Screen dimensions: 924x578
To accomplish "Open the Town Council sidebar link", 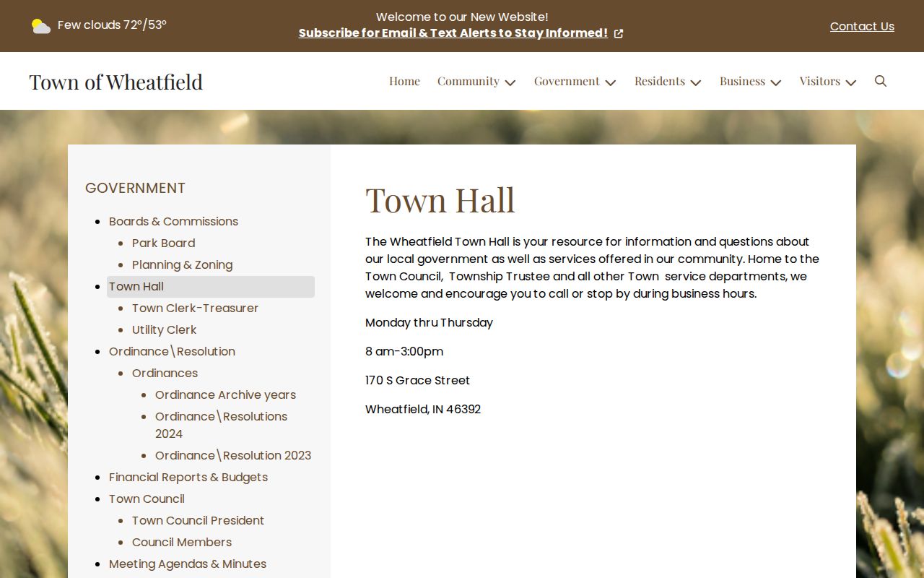I will pyautogui.click(x=147, y=499).
